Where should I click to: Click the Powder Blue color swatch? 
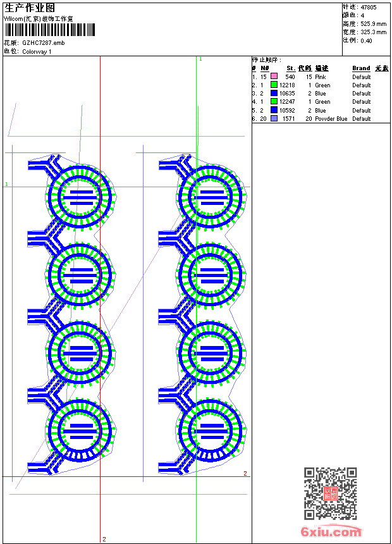point(274,118)
